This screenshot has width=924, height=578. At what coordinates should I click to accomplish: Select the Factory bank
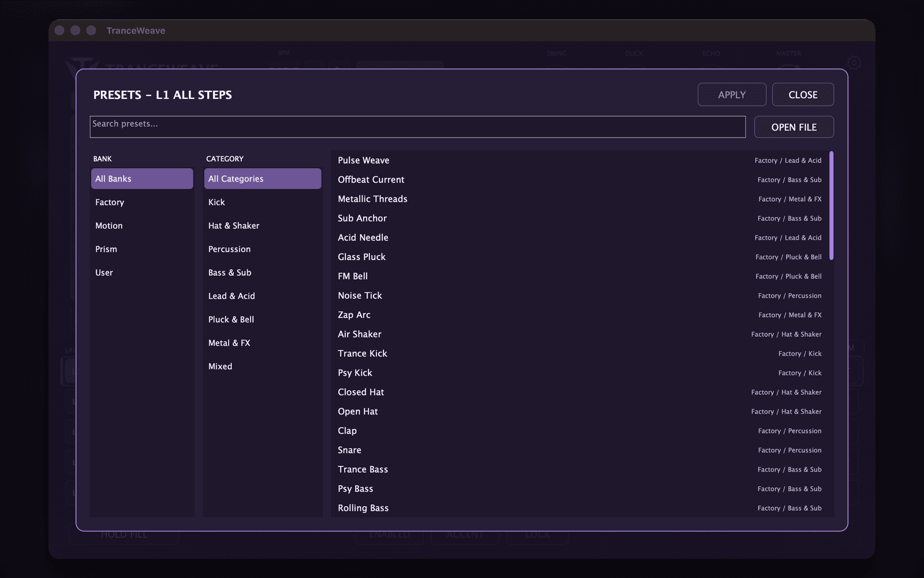tap(142, 202)
